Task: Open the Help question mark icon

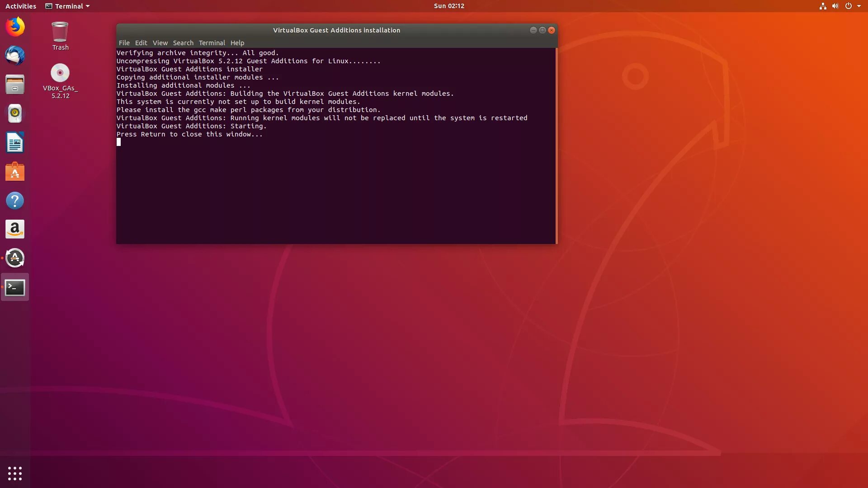Action: point(15,201)
